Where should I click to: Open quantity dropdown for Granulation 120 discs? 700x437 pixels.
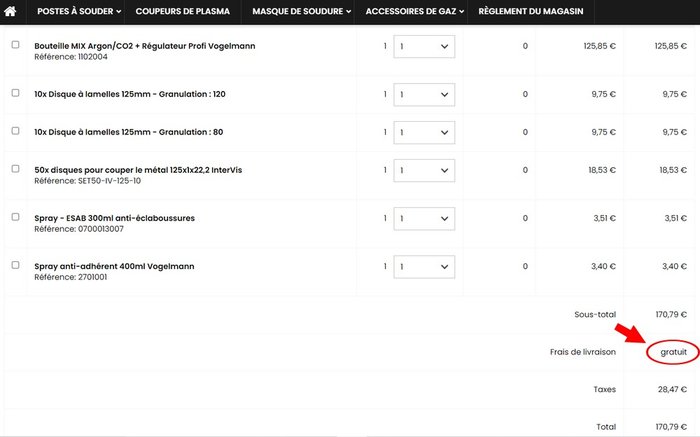tap(423, 95)
